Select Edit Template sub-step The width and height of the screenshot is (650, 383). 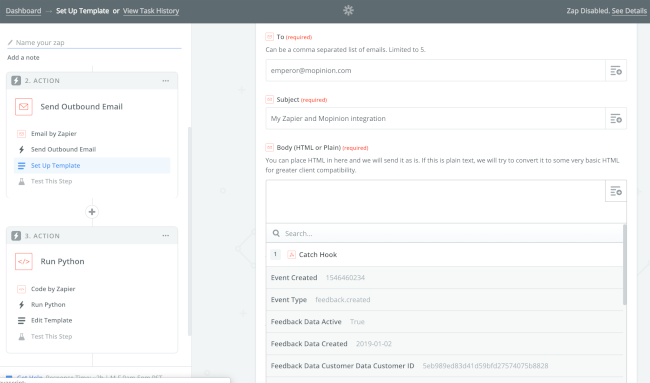(x=51, y=320)
